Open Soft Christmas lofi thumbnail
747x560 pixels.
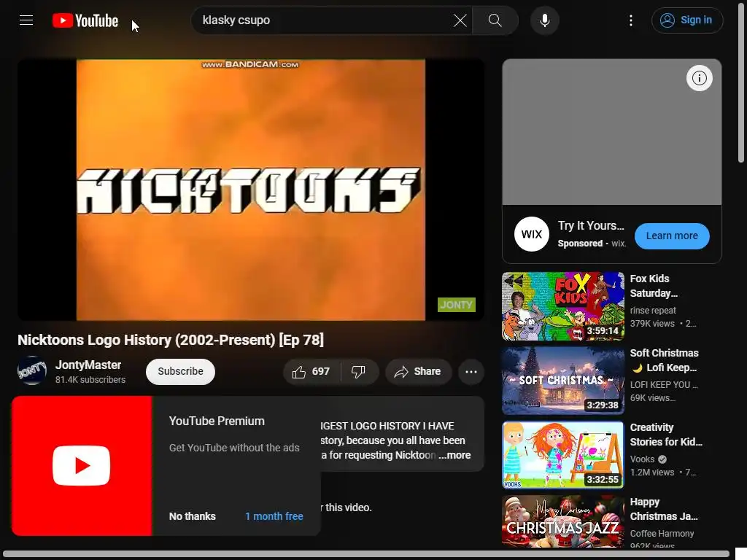point(562,381)
